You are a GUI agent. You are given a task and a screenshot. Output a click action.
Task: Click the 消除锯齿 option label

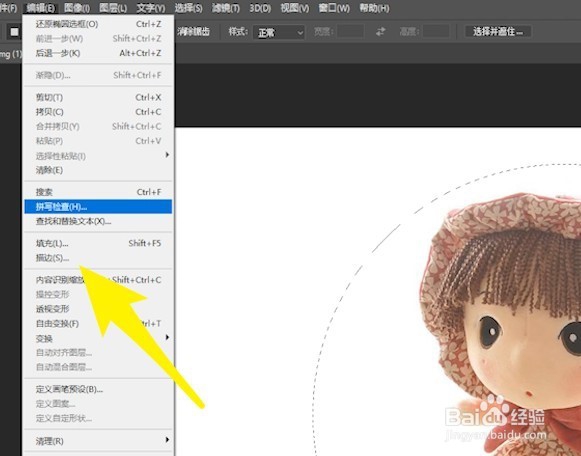(193, 32)
